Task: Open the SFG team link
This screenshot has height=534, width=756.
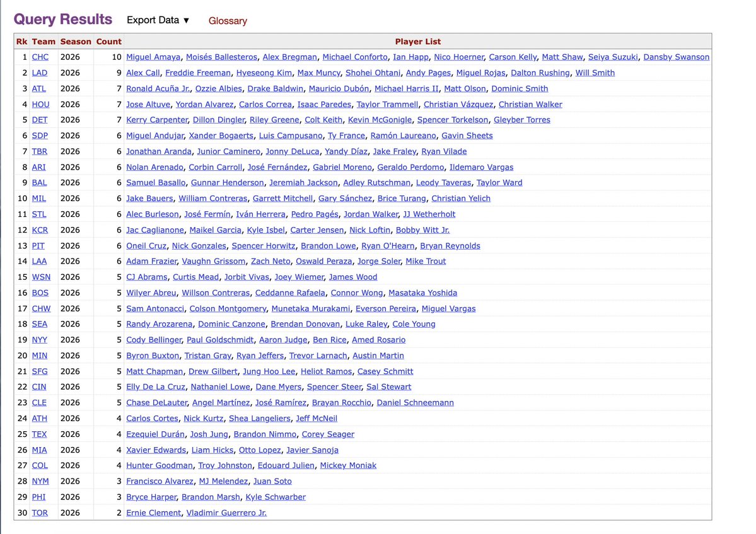Action: [x=40, y=371]
